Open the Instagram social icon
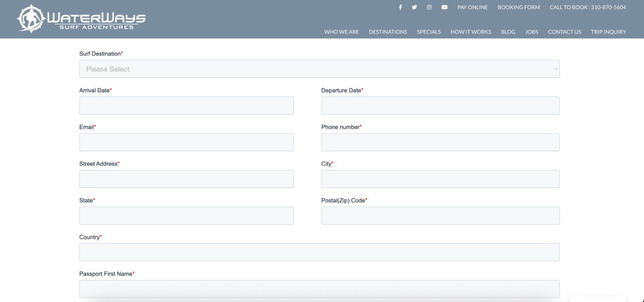 click(x=429, y=8)
